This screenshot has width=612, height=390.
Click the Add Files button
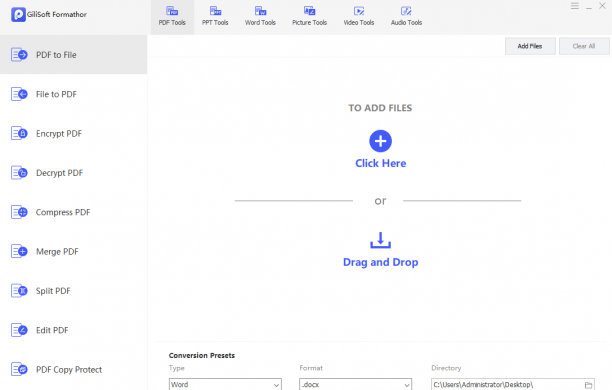530,46
